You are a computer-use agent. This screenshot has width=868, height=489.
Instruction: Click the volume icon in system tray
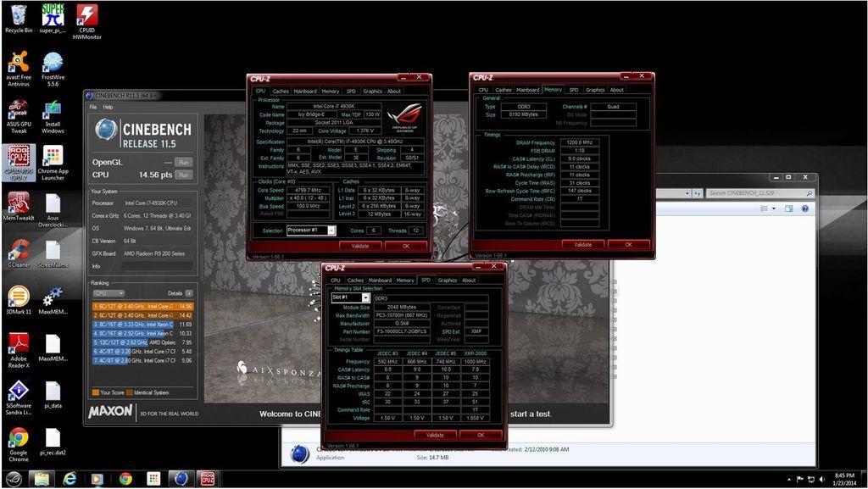821,479
